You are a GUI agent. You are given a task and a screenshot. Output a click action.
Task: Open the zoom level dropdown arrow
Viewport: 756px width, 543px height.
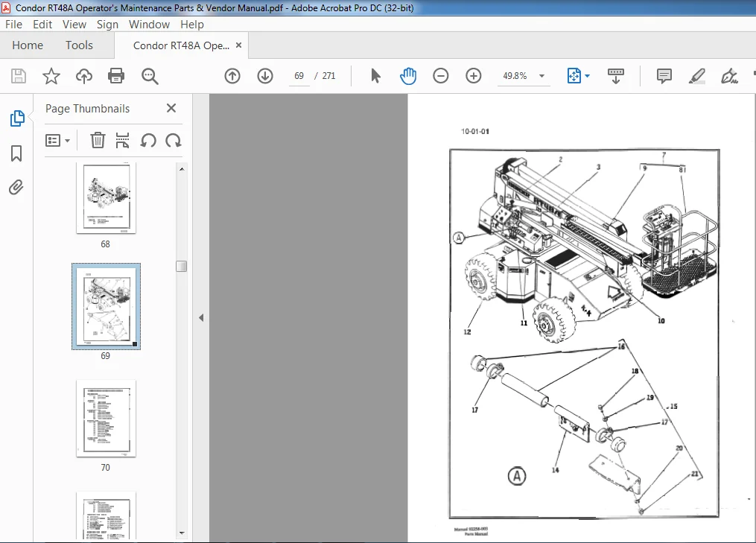[542, 76]
